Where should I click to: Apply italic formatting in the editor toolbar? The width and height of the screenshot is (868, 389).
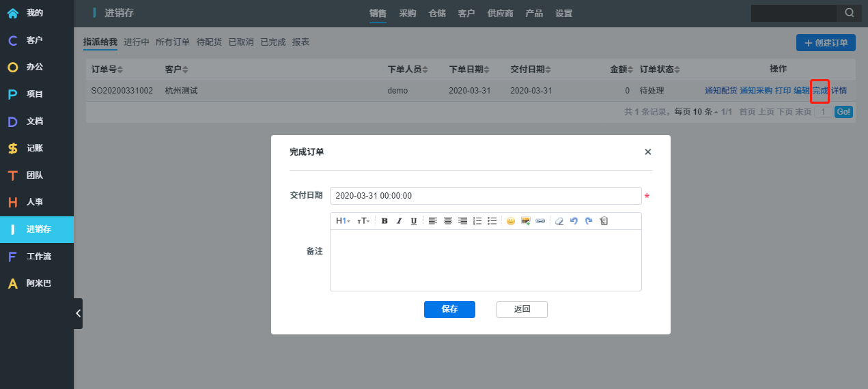coord(399,221)
